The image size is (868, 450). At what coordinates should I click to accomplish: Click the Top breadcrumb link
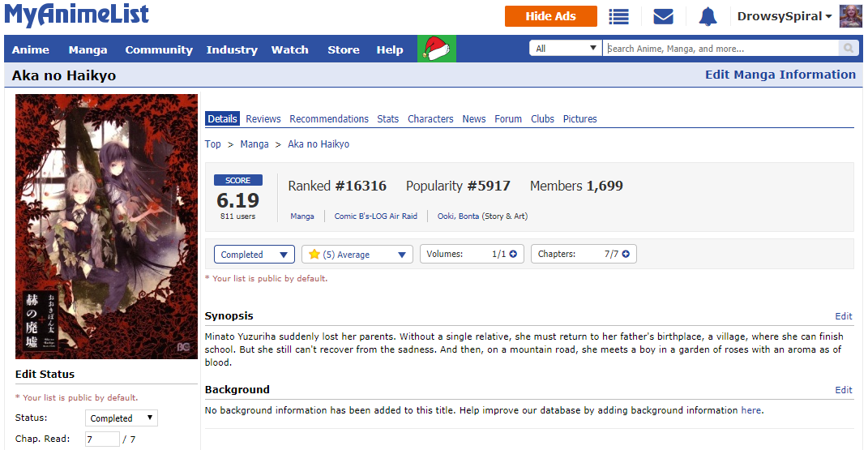click(x=212, y=144)
